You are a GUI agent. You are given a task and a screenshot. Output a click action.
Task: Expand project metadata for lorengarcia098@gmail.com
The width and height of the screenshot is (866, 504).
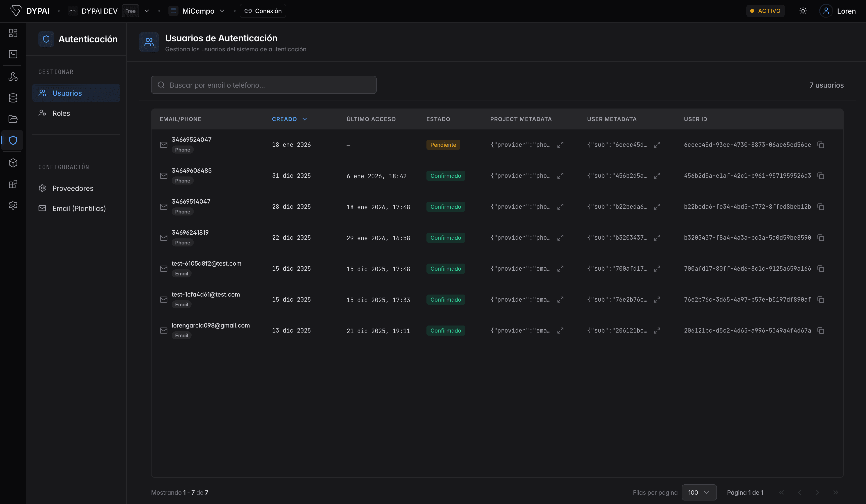(560, 331)
